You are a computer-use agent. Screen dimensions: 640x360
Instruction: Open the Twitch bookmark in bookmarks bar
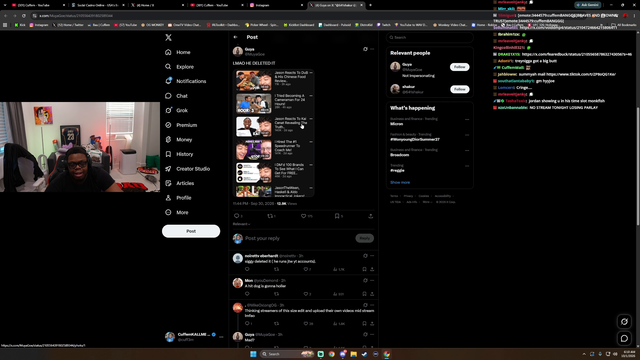(384, 25)
